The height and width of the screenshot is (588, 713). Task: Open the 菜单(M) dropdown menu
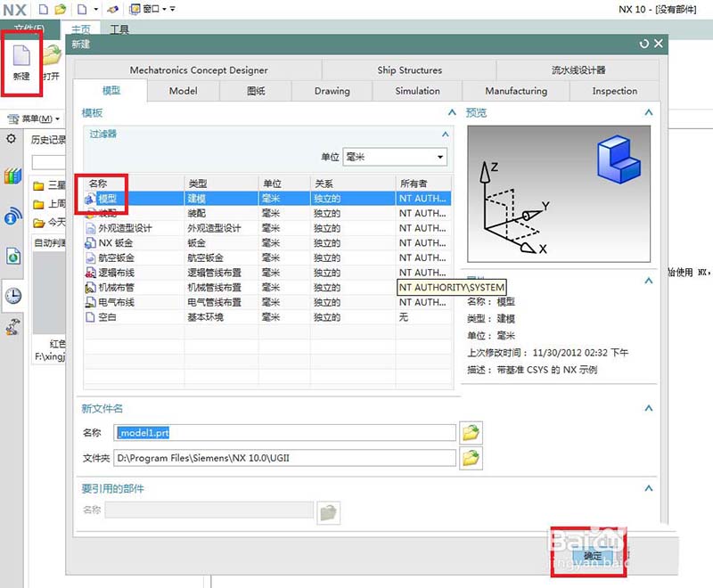[x=34, y=119]
